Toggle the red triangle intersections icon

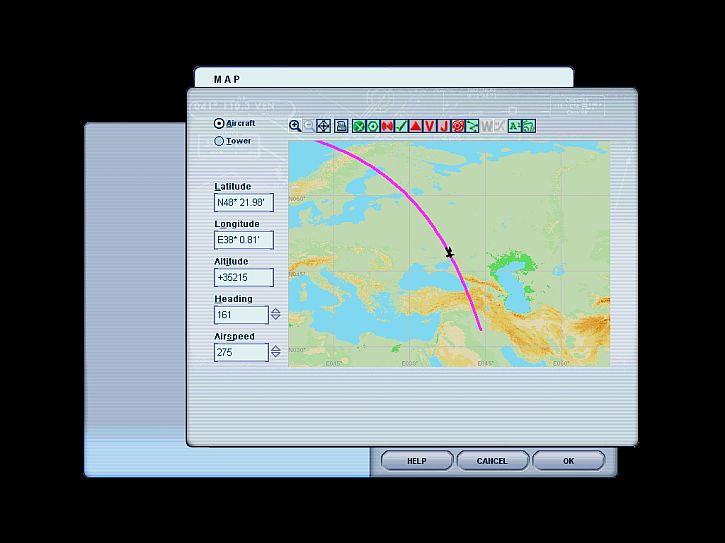click(x=415, y=126)
